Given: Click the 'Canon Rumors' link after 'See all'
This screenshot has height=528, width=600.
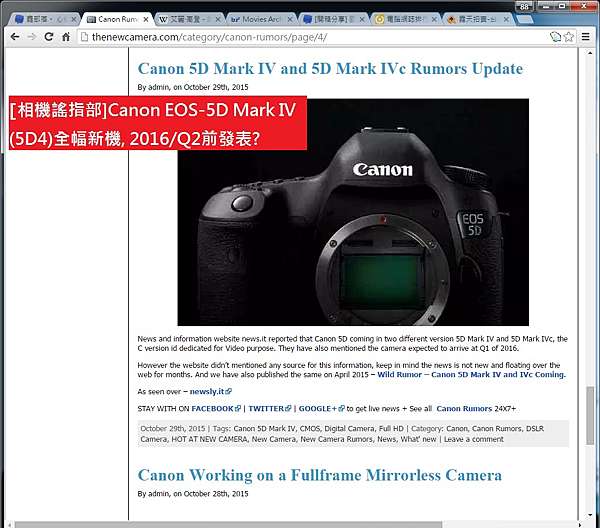Looking at the screenshot, I should point(464,409).
